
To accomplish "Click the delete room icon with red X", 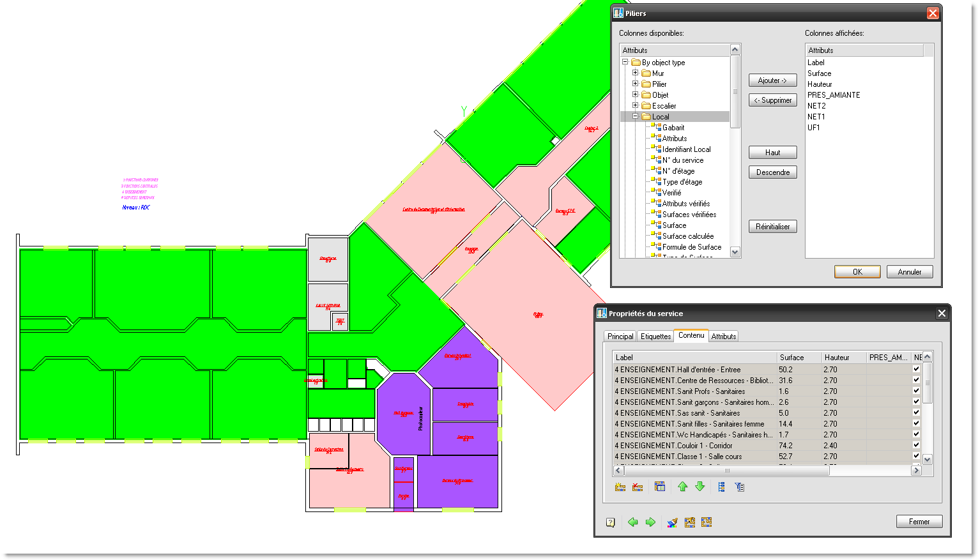I will point(638,487).
